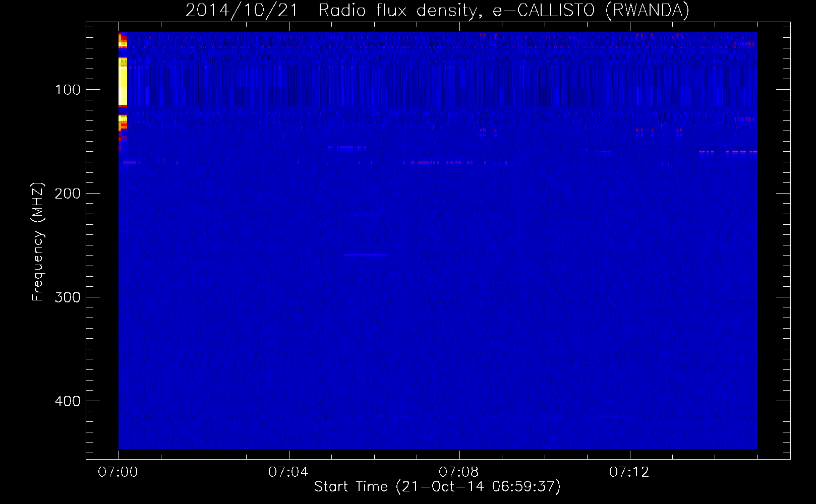Click the "Start Time (21-Oct-14 06:59:37)" label
The width and height of the screenshot is (816, 504).
coord(437,487)
